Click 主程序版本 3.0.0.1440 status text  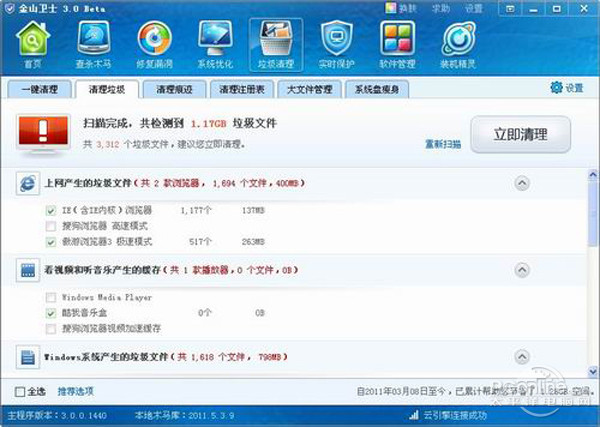[x=57, y=415]
